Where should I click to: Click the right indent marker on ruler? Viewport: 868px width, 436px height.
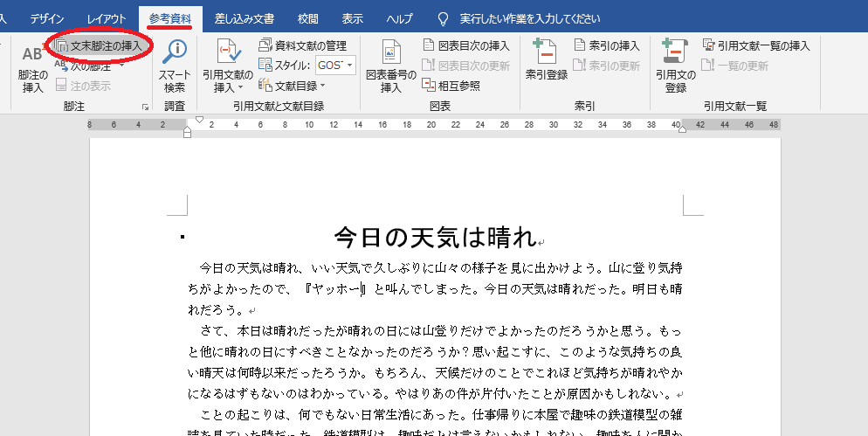(682, 129)
